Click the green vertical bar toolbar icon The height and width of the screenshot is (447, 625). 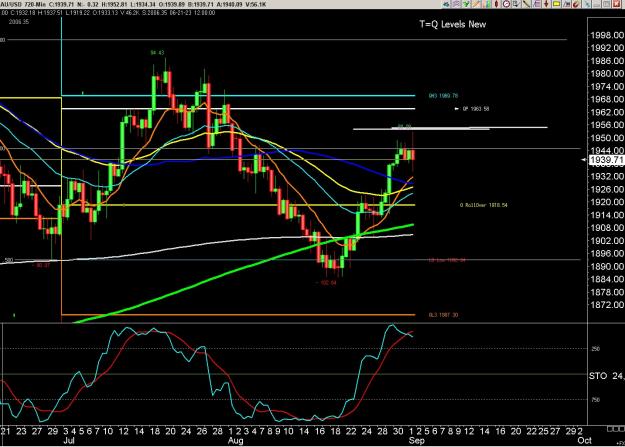pos(487,4)
